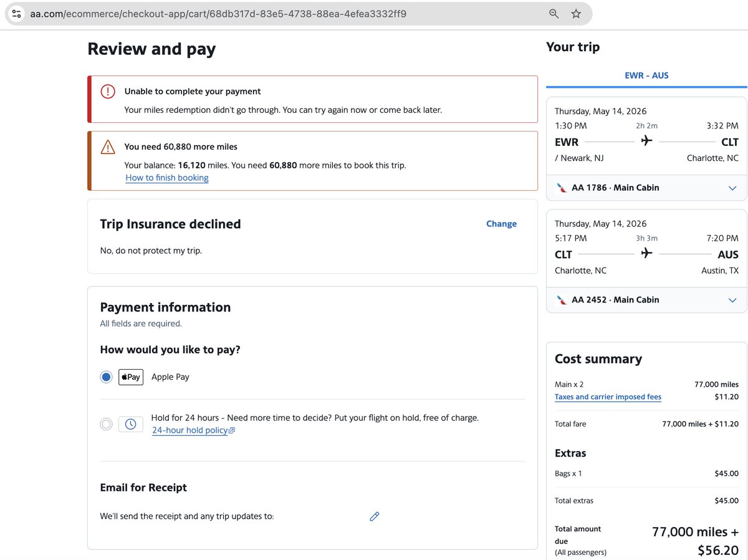This screenshot has height=560, width=748.
Task: Click the Total extras $45.00 value
Action: click(726, 500)
